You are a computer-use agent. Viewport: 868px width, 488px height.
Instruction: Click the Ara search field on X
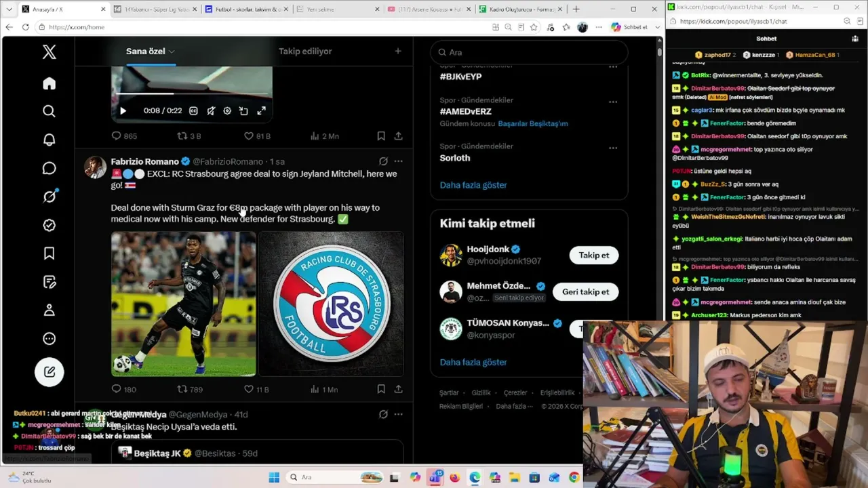coord(529,52)
